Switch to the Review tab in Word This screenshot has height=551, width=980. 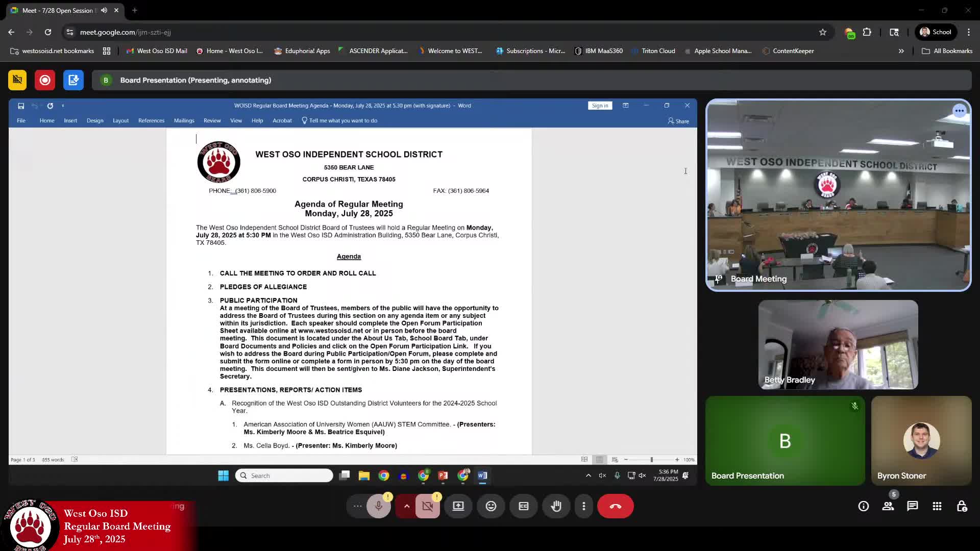[212, 121]
